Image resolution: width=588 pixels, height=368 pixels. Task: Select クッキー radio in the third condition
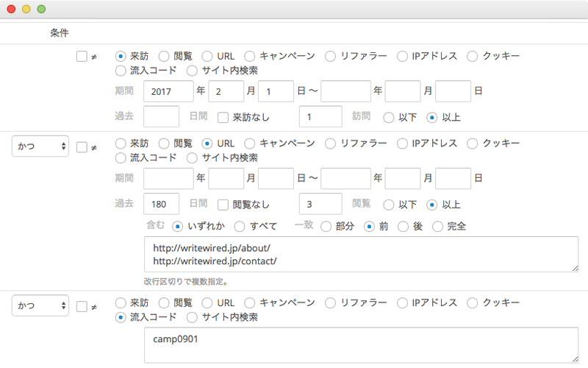coord(472,302)
